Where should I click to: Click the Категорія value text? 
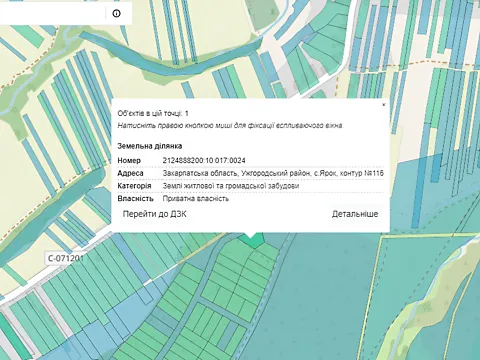[231, 186]
